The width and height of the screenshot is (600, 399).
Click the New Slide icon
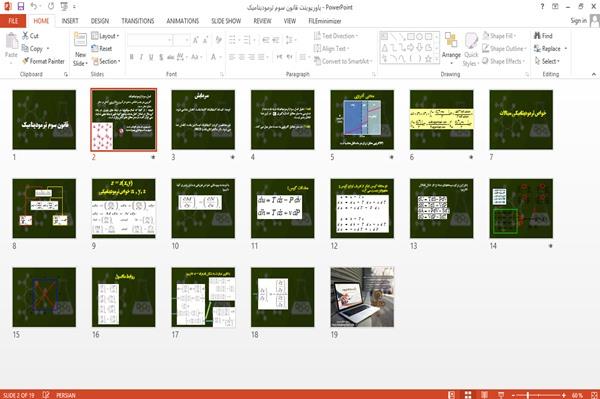point(80,40)
